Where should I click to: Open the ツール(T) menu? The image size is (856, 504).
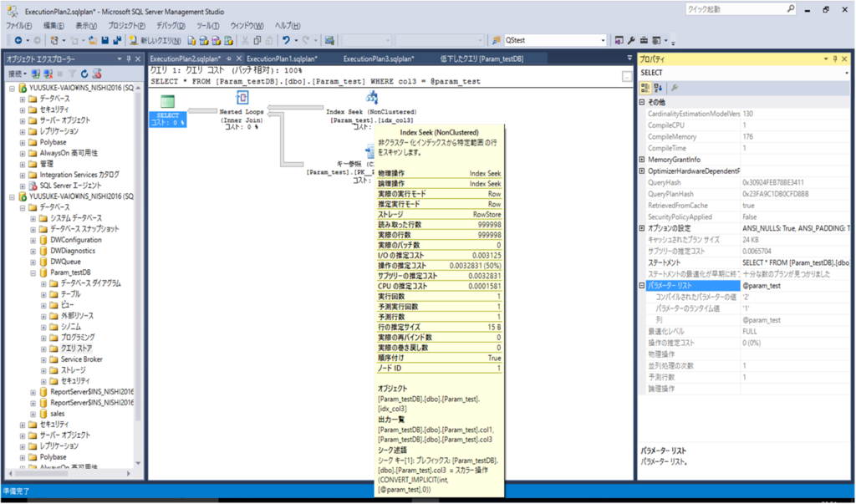coord(207,26)
